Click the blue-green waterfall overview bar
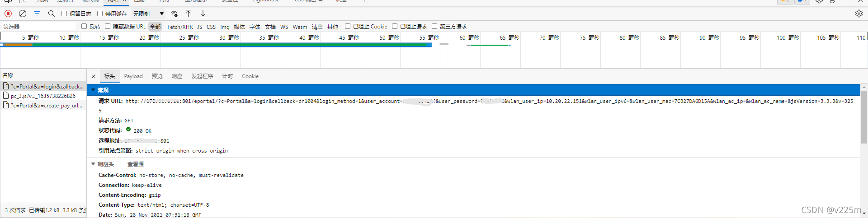This screenshot has height=218, width=868. click(x=216, y=45)
